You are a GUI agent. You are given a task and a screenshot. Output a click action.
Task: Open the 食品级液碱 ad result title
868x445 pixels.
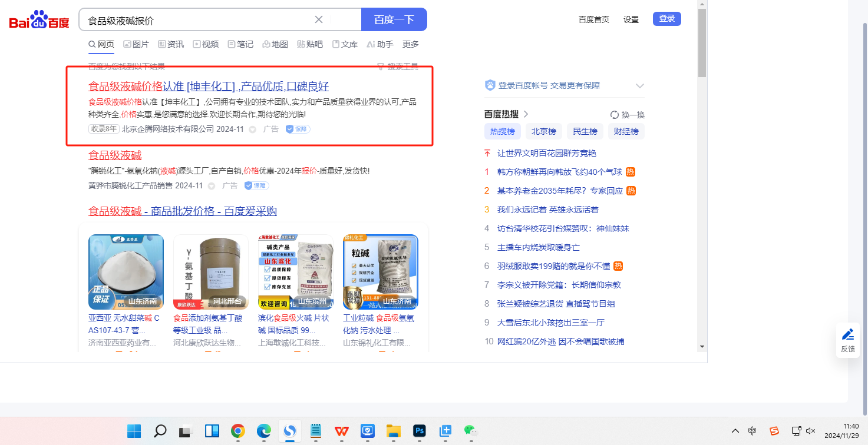(x=115, y=155)
